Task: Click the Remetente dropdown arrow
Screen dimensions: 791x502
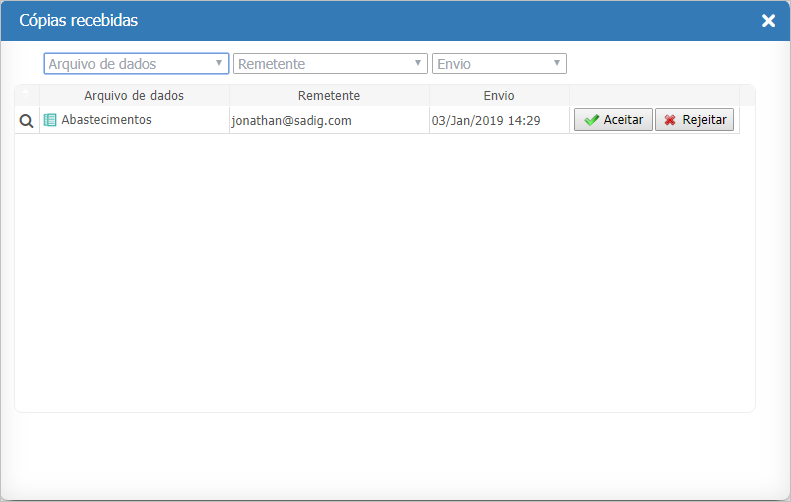Action: 418,64
